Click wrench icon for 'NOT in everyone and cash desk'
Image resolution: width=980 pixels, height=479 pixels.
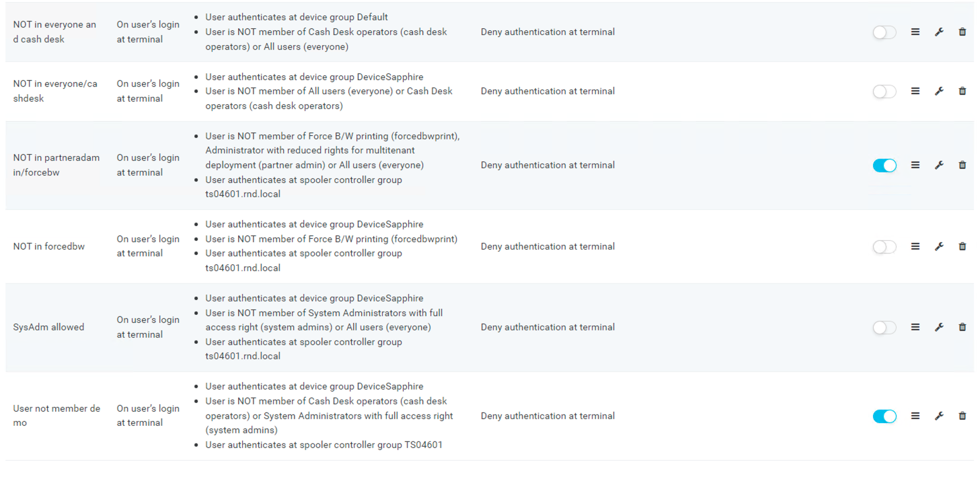(939, 32)
